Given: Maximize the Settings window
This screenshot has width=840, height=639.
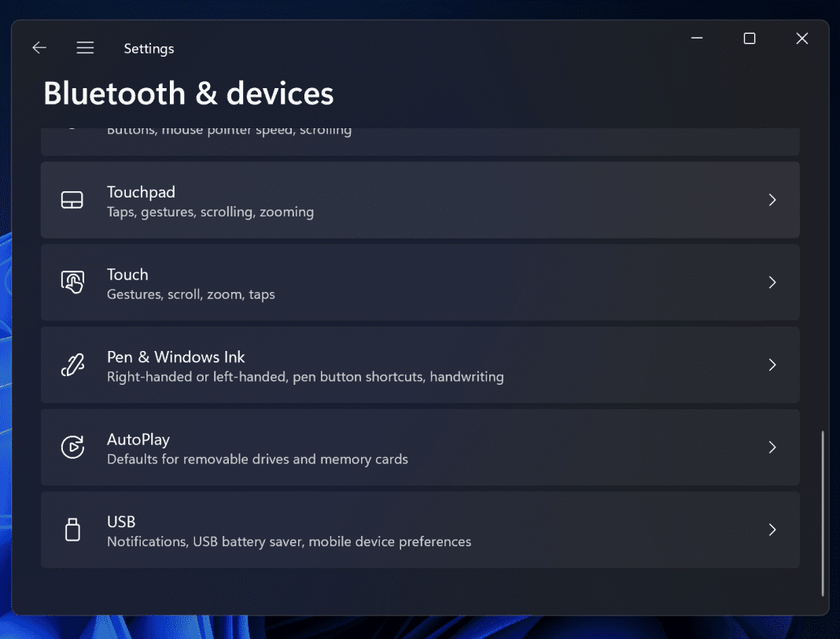Looking at the screenshot, I should click(750, 39).
